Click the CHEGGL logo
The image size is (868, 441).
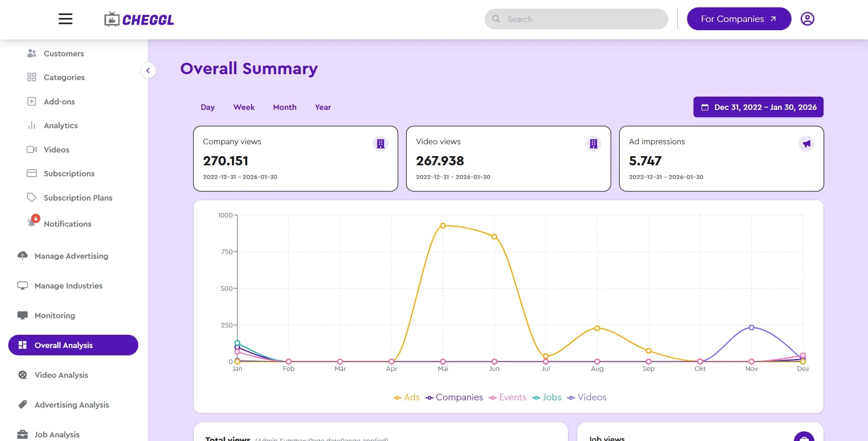(139, 19)
